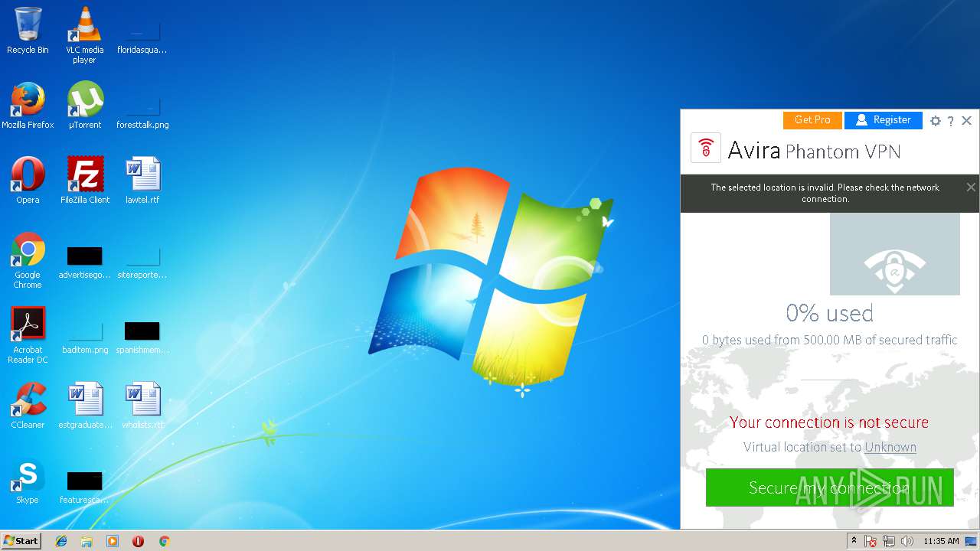Launch µTorrent desktop shortcut
This screenshot has width=980, height=551.
tap(84, 106)
